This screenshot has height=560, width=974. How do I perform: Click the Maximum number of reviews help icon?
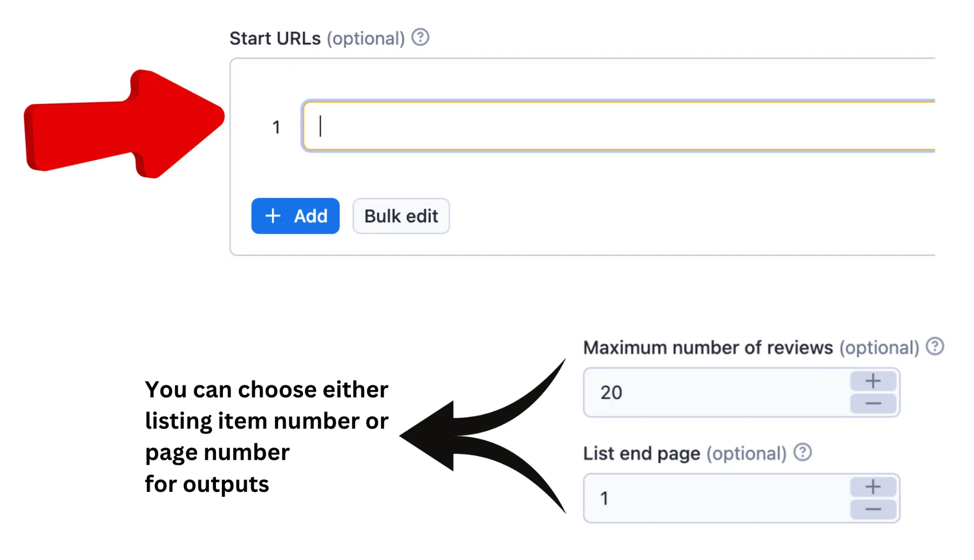[934, 346]
